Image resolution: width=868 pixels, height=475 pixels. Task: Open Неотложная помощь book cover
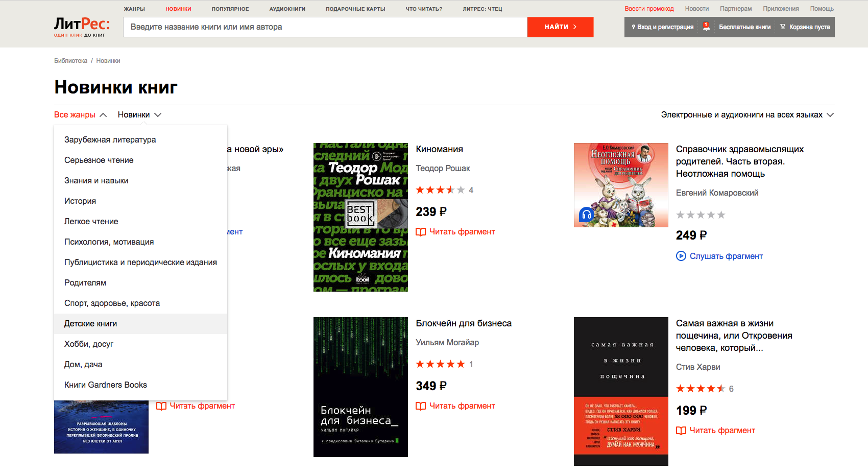coord(621,185)
